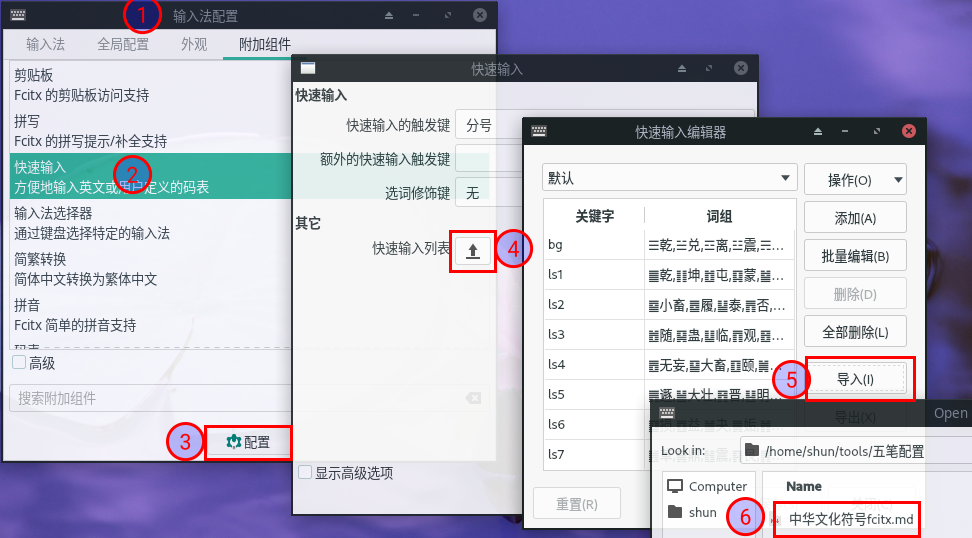Select the ls2 keyword row
This screenshot has height=538, width=972.
tap(669, 304)
